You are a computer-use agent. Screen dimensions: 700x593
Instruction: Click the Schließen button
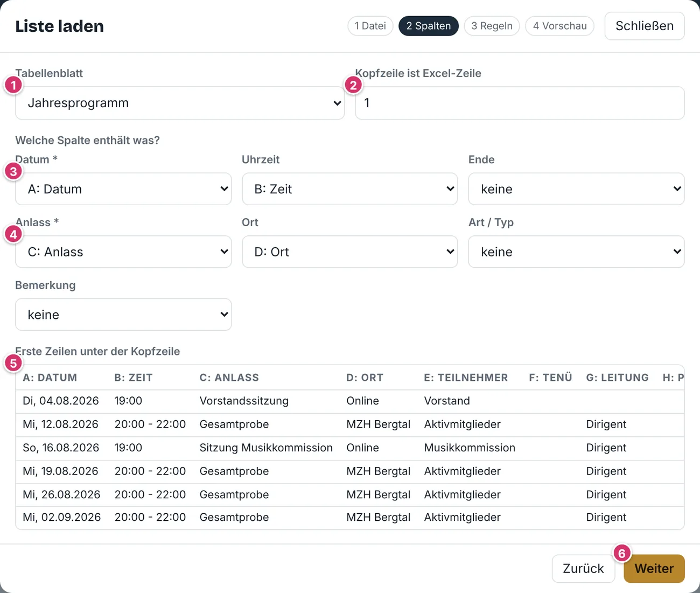[x=645, y=26]
